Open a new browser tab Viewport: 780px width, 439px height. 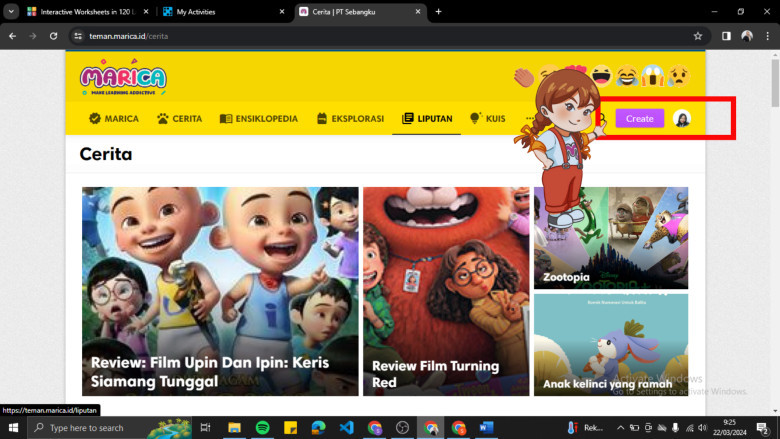(438, 11)
